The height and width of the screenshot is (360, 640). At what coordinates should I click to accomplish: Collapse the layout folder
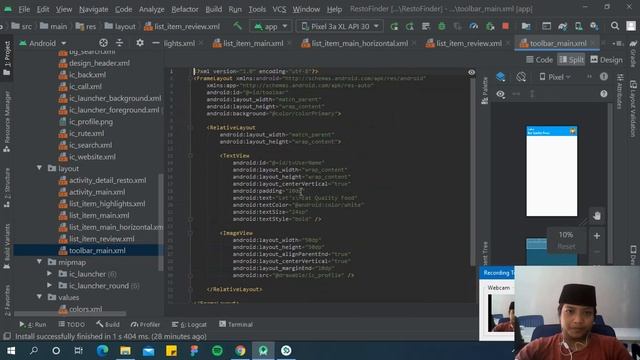pyautogui.click(x=40, y=168)
